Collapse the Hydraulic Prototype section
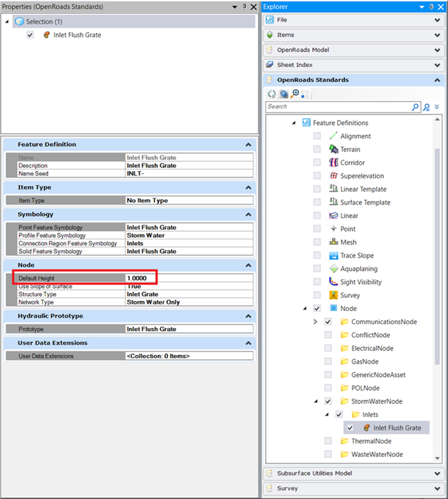Image resolution: width=448 pixels, height=499 pixels. 248,315
